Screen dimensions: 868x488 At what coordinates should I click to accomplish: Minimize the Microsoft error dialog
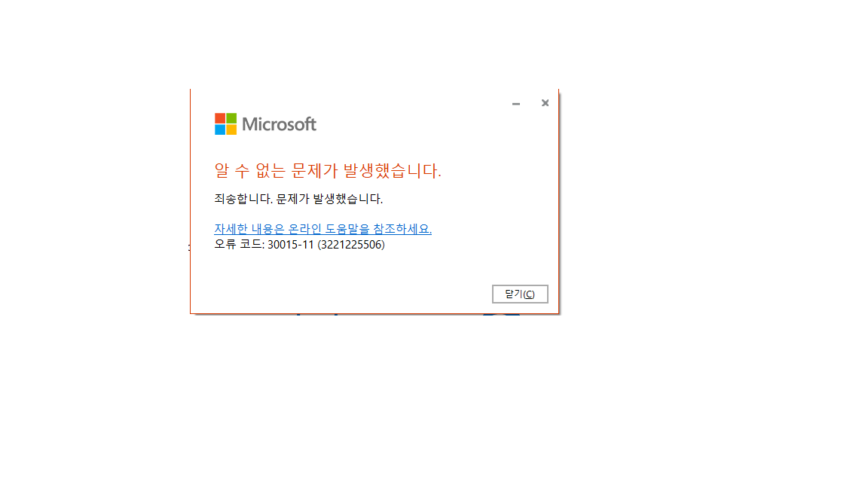pyautogui.click(x=516, y=103)
